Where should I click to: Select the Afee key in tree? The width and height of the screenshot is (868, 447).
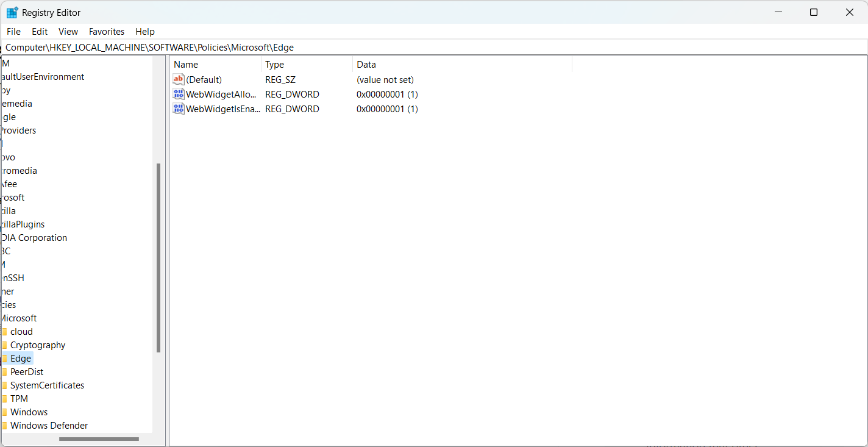[x=9, y=184]
